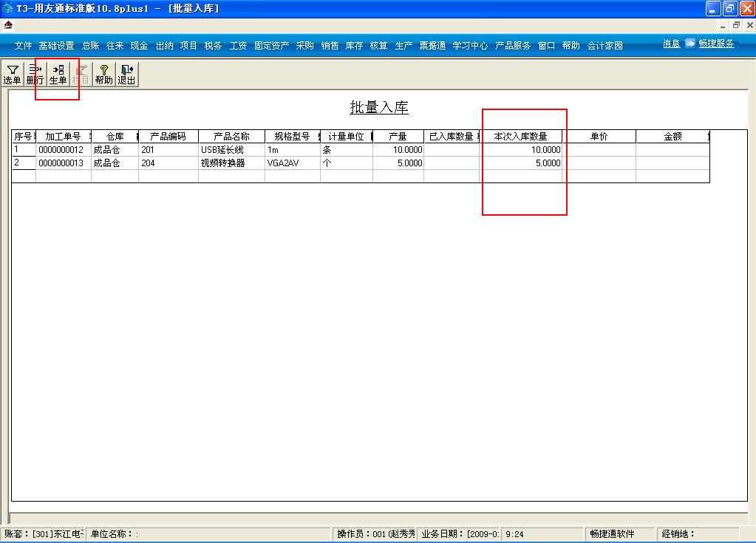Click the 本次入库数量 cell for USB延长线
756x543 pixels.
(x=525, y=149)
